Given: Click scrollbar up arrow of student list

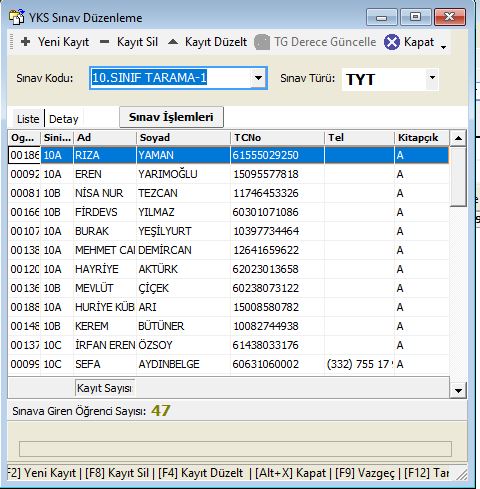Looking at the screenshot, I should point(458,138).
